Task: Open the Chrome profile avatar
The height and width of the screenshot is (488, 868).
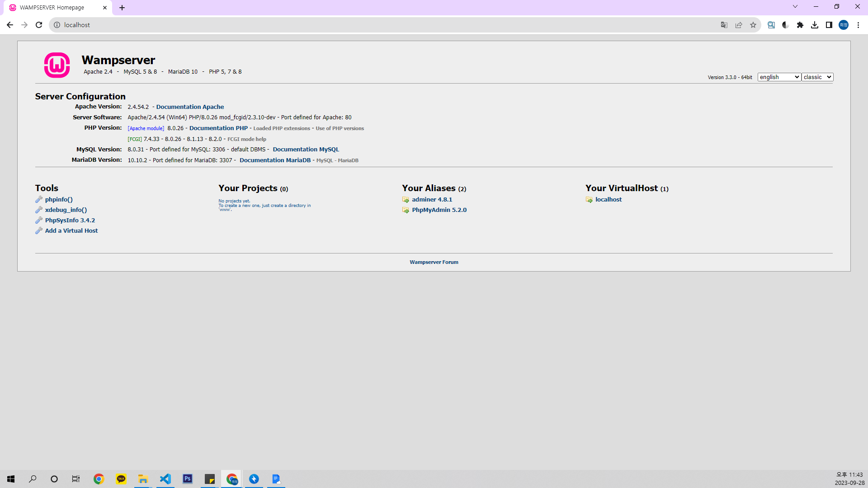Action: (844, 25)
